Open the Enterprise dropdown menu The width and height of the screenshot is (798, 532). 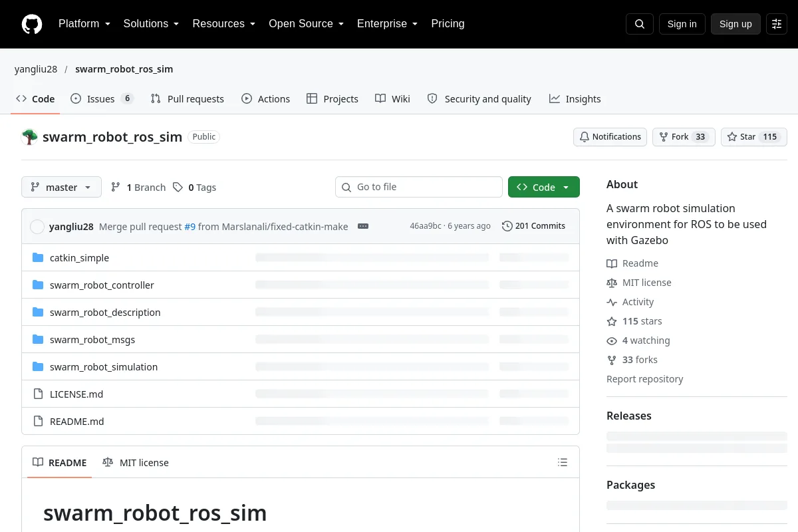388,24
